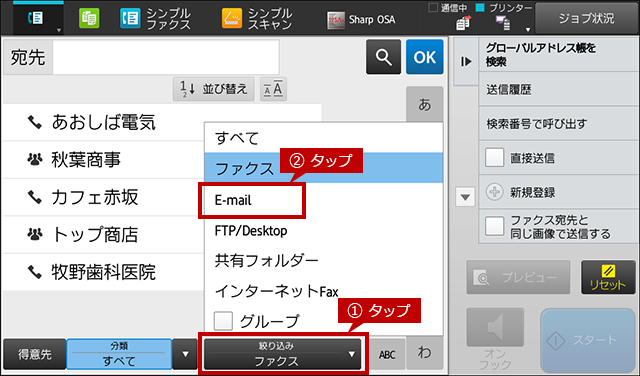Enable 直接送信 checkbox
The height and width of the screenshot is (376, 640).
494,158
